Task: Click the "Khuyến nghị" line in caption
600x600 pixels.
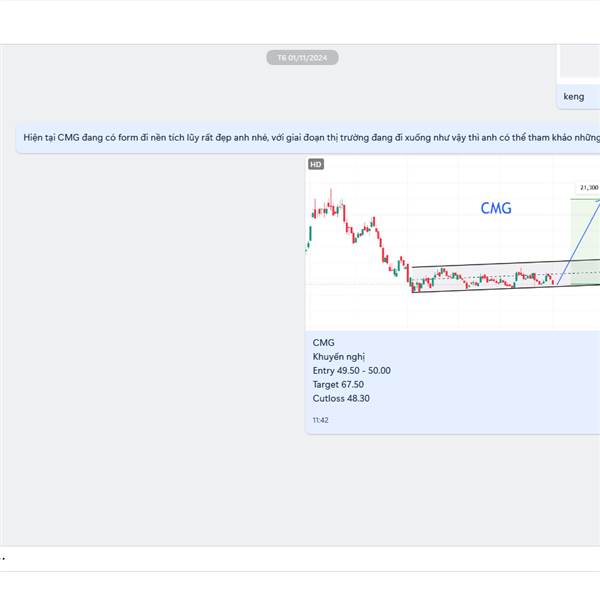Action: pos(339,357)
